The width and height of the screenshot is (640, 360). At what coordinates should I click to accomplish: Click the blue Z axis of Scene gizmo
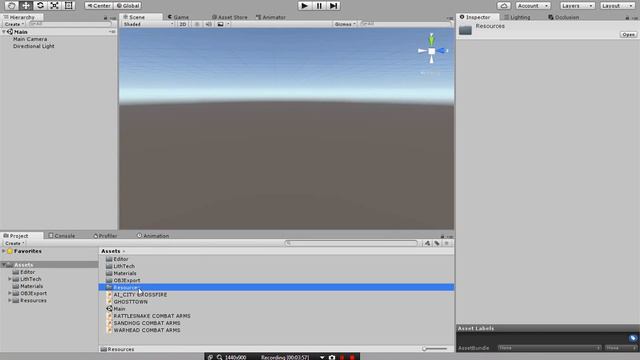pos(442,51)
